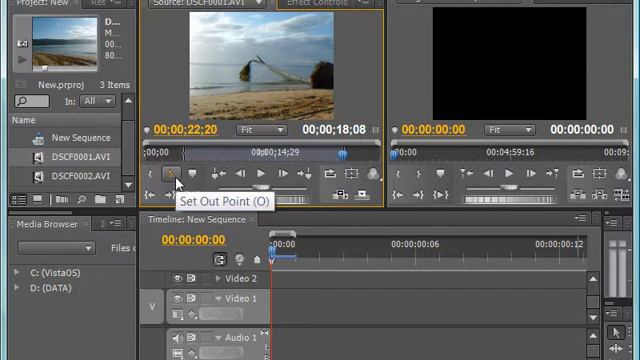
Task: Click Program monitor shuttle slider
Action: click(x=510, y=188)
